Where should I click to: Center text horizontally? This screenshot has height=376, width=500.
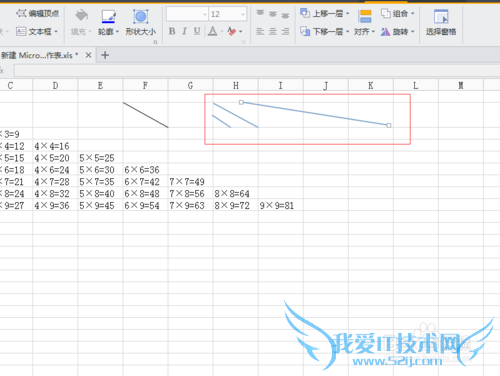[273, 32]
